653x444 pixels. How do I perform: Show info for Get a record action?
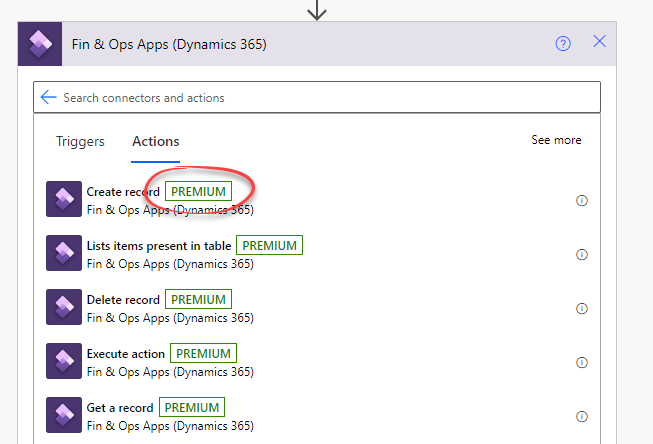pyautogui.click(x=582, y=416)
